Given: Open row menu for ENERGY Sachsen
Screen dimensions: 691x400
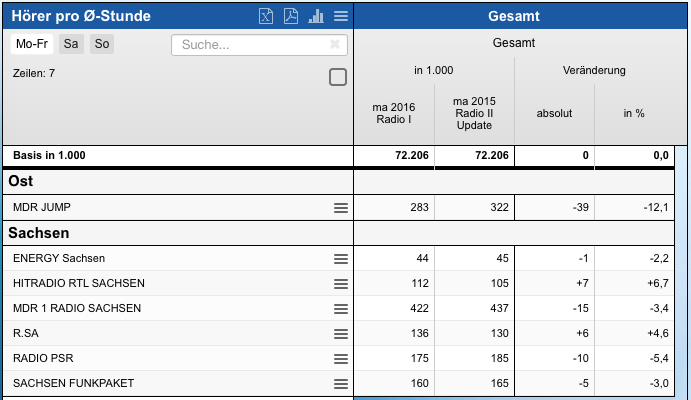Looking at the screenshot, I should 341,259.
